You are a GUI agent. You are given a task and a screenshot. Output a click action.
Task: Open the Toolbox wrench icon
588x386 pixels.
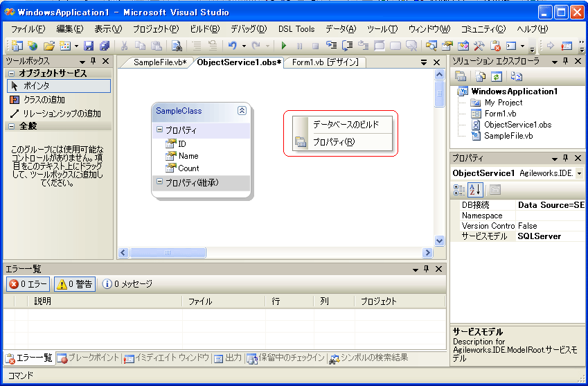(479, 46)
